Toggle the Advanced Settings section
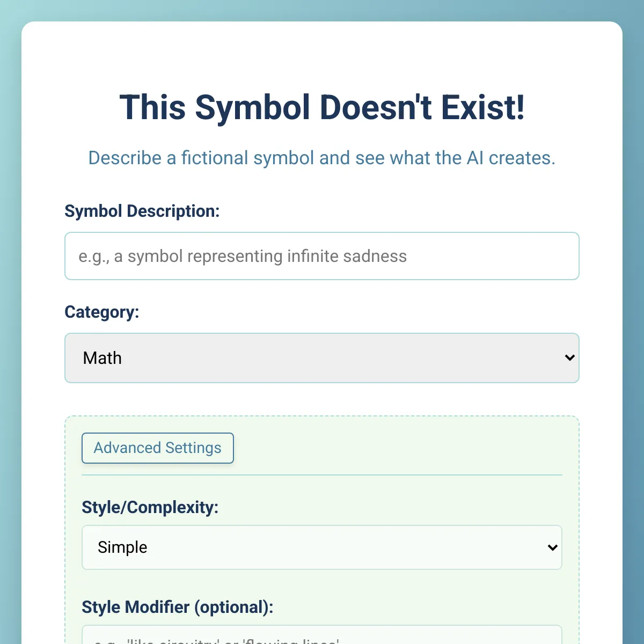This screenshot has height=644, width=644. [158, 448]
